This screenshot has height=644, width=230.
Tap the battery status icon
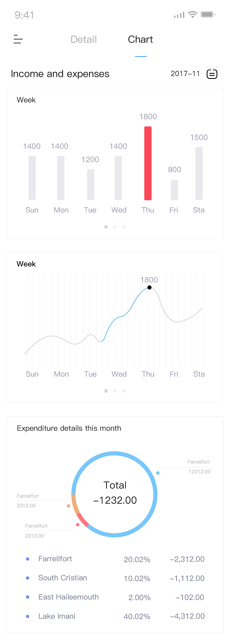coord(208,15)
